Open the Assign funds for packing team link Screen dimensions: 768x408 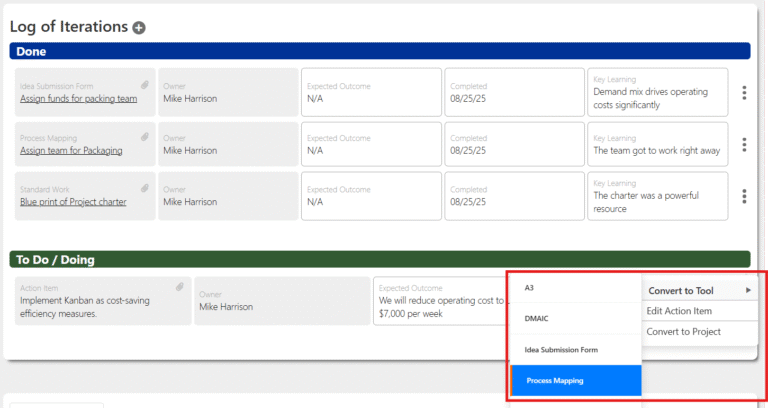tap(78, 99)
